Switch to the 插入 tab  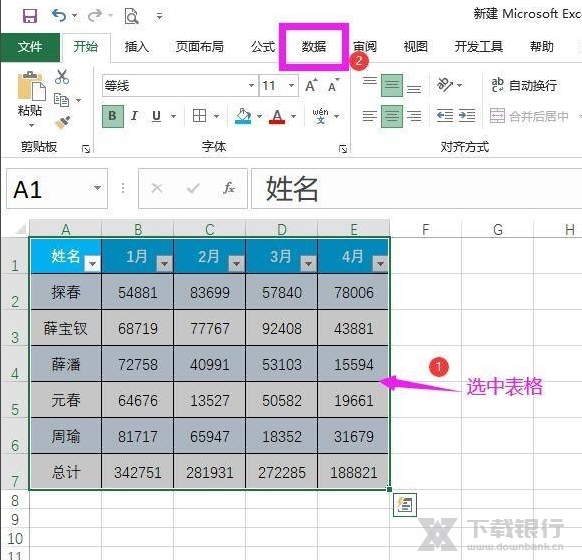coord(137,47)
